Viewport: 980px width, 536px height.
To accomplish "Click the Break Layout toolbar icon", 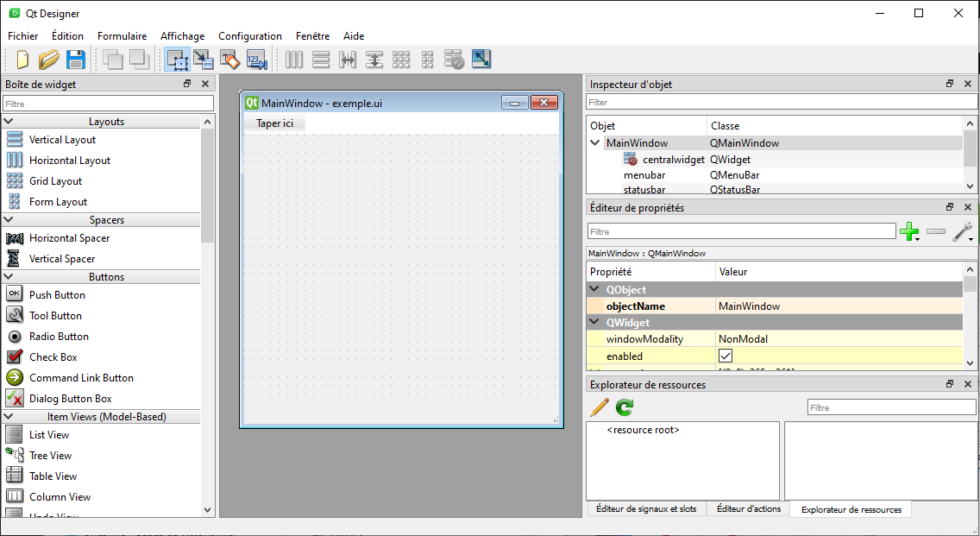I will pos(455,60).
